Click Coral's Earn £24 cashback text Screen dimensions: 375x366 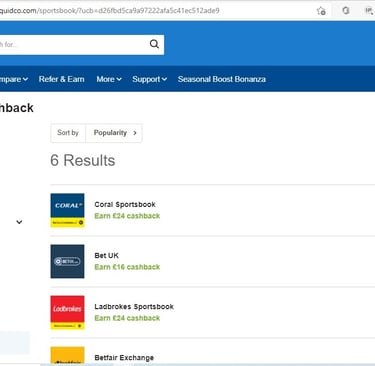(127, 216)
